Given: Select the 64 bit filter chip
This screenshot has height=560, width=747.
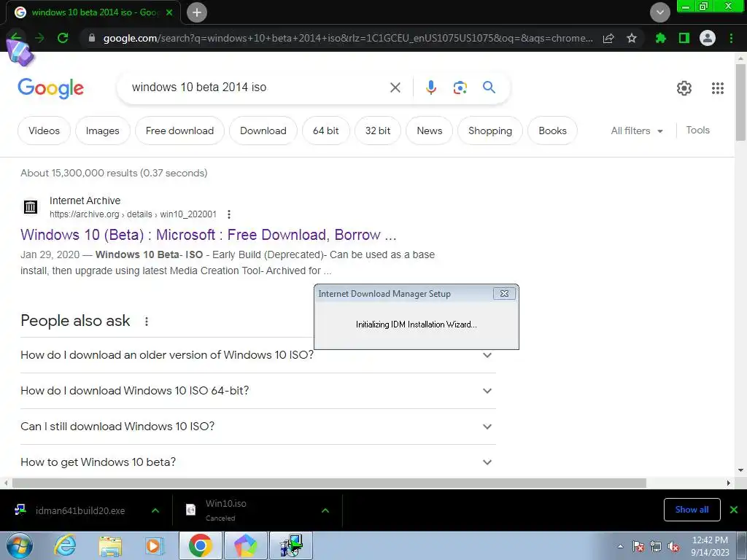Looking at the screenshot, I should click(326, 131).
